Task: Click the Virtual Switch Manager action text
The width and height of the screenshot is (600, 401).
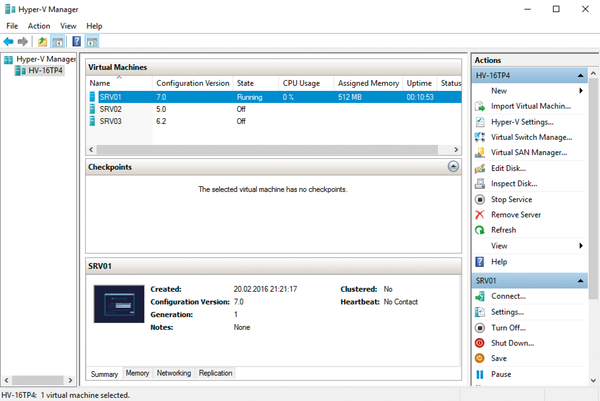Action: tap(532, 137)
